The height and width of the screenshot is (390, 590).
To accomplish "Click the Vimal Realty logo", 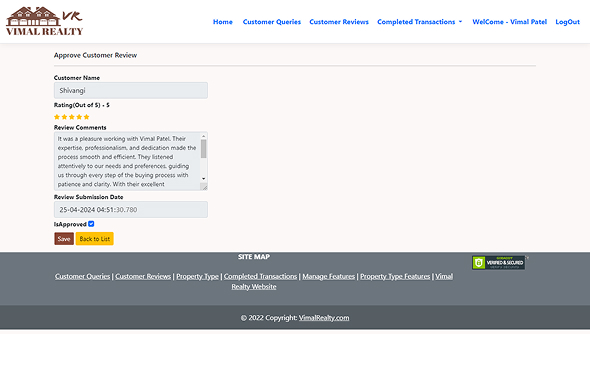I will point(44,21).
